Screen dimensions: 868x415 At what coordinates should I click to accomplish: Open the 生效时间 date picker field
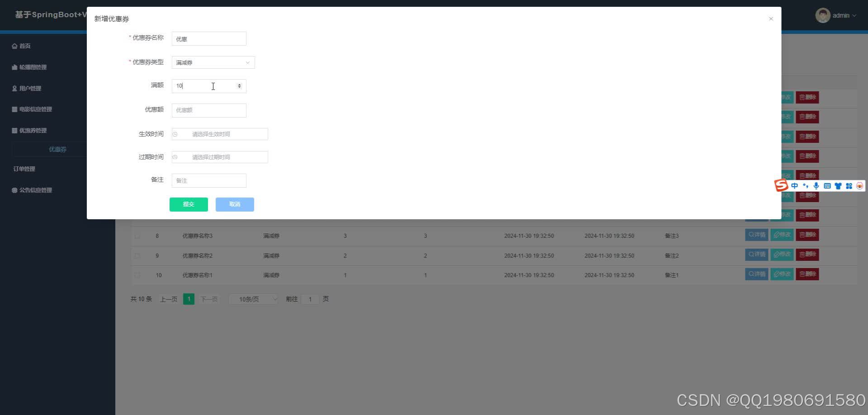(220, 134)
